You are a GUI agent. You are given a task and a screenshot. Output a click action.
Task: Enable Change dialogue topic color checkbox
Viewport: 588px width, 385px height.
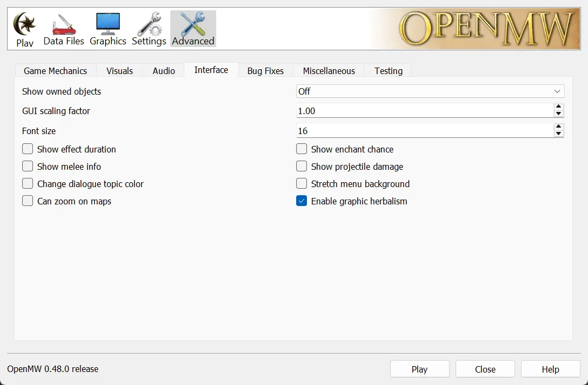(x=28, y=183)
